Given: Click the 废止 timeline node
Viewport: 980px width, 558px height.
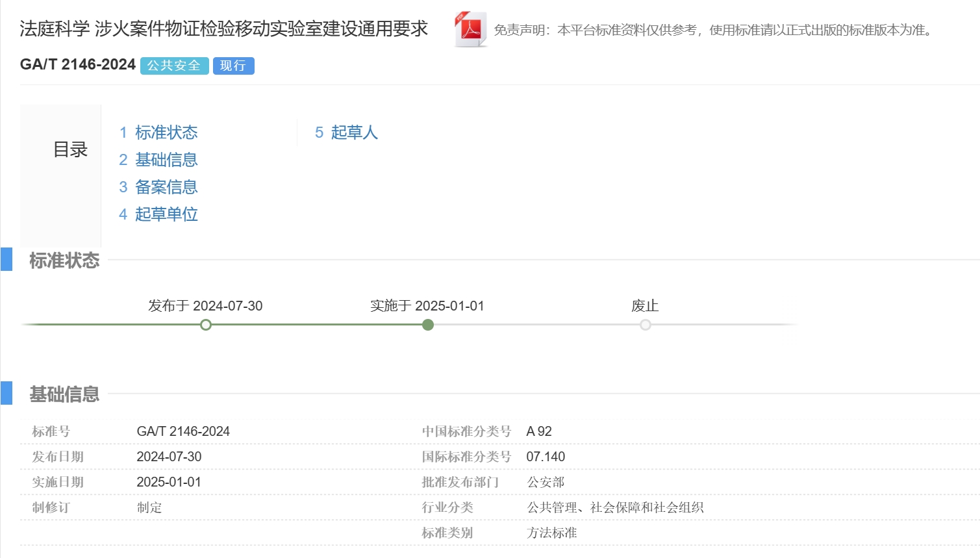Looking at the screenshot, I should point(646,325).
